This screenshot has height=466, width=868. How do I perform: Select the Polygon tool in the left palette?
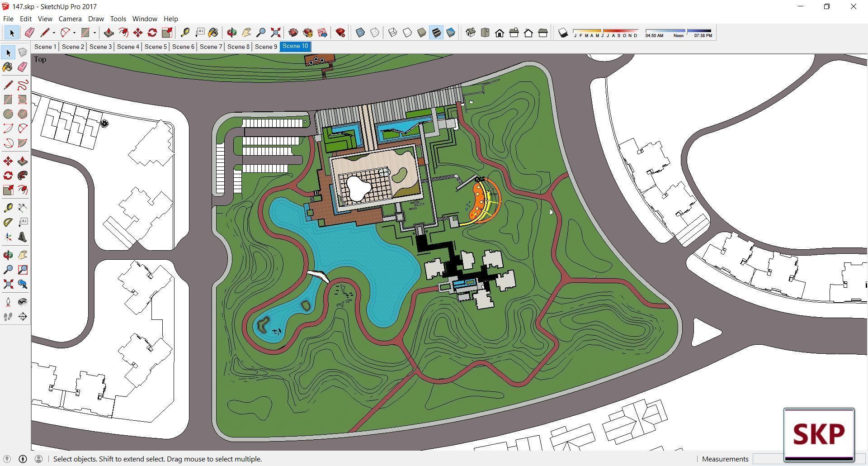[23, 114]
